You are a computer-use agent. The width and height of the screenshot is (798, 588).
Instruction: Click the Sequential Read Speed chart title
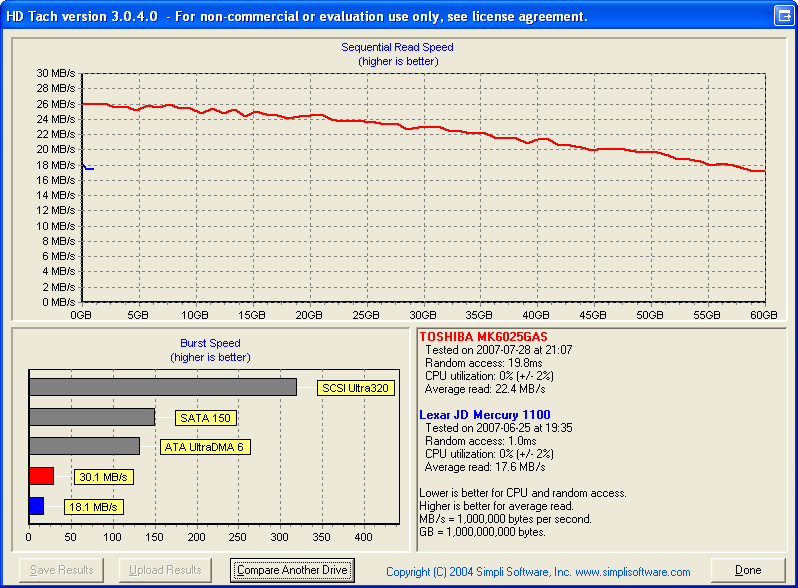click(x=397, y=47)
